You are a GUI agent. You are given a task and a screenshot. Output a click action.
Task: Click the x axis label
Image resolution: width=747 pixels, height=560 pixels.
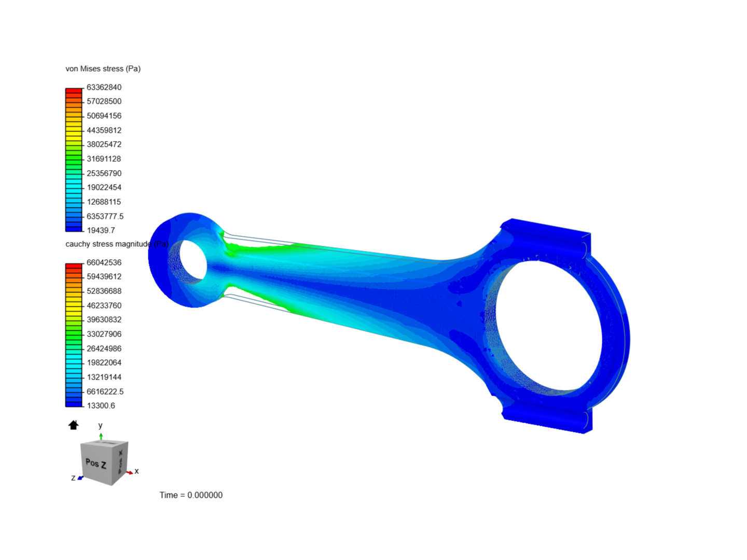(136, 471)
